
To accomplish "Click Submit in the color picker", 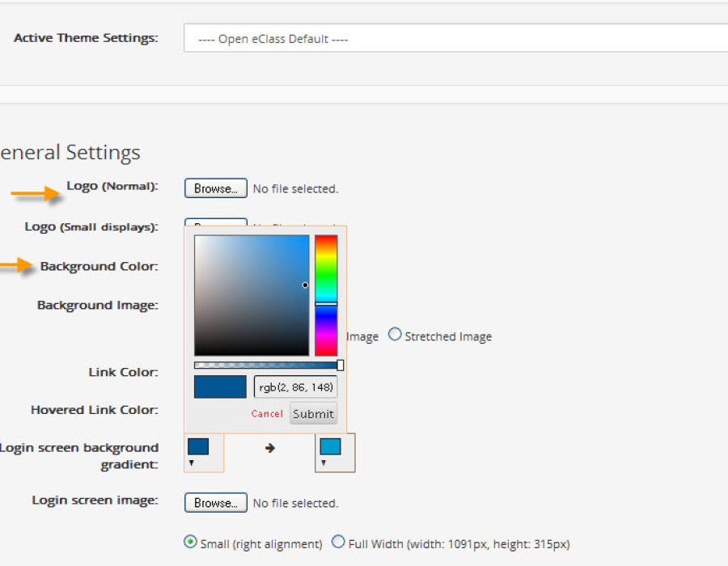I will 313,413.
